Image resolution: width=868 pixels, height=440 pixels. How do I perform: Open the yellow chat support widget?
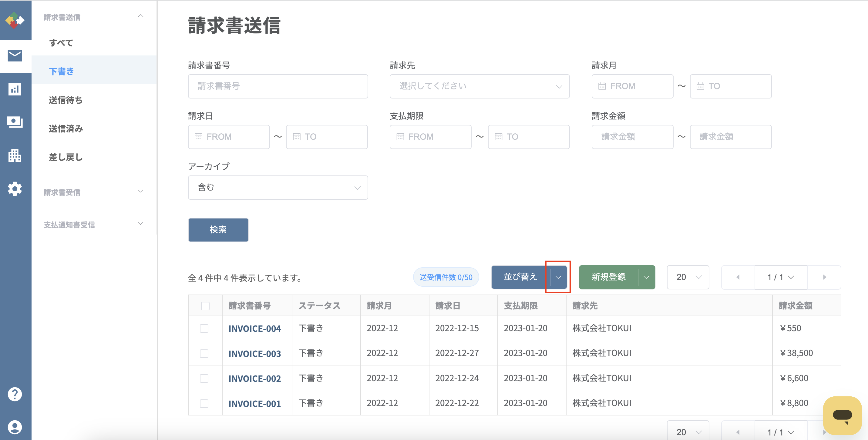tap(842, 415)
